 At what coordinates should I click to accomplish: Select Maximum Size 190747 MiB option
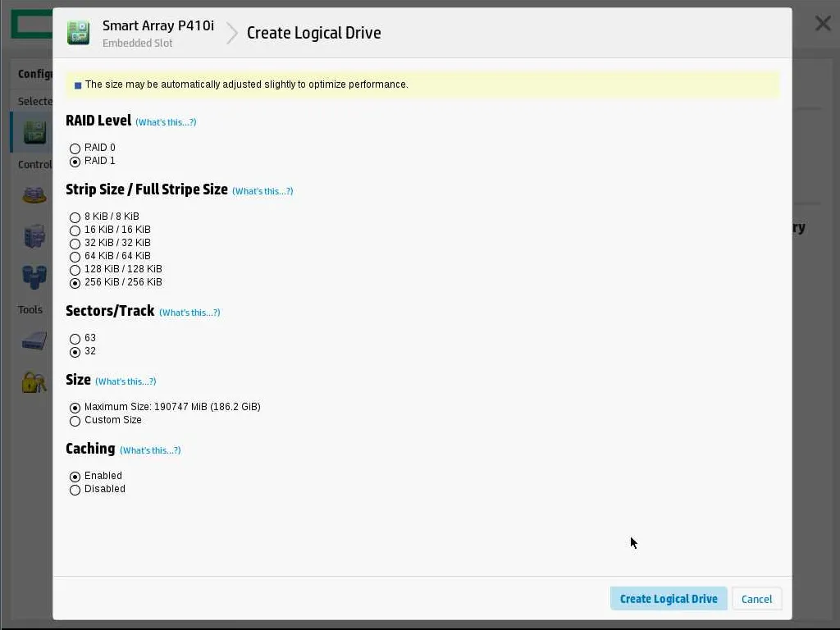coord(75,408)
